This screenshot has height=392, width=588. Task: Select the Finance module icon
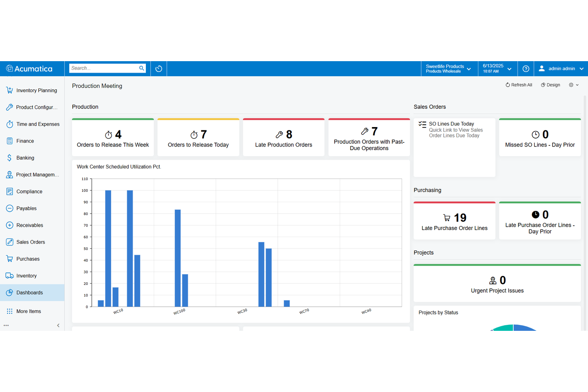point(10,141)
